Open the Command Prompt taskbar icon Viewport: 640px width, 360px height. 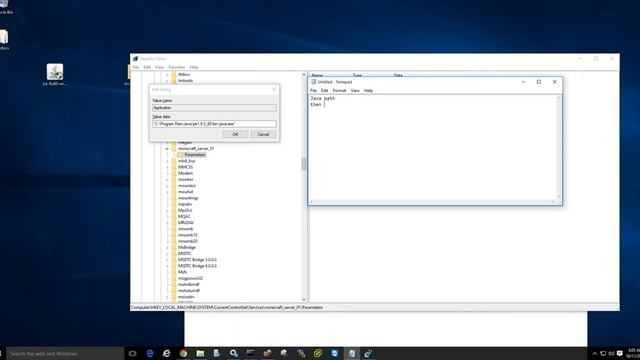tap(250, 353)
